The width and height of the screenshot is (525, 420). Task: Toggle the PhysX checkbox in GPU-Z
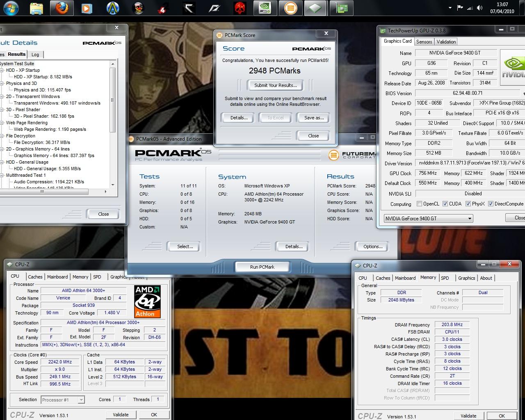(x=468, y=204)
